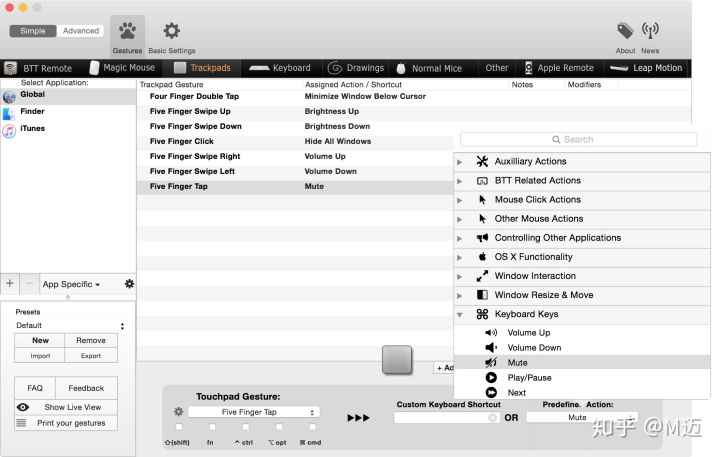Screen dimensions: 720x457
Task: Click the Finder application icon
Action: (9, 113)
